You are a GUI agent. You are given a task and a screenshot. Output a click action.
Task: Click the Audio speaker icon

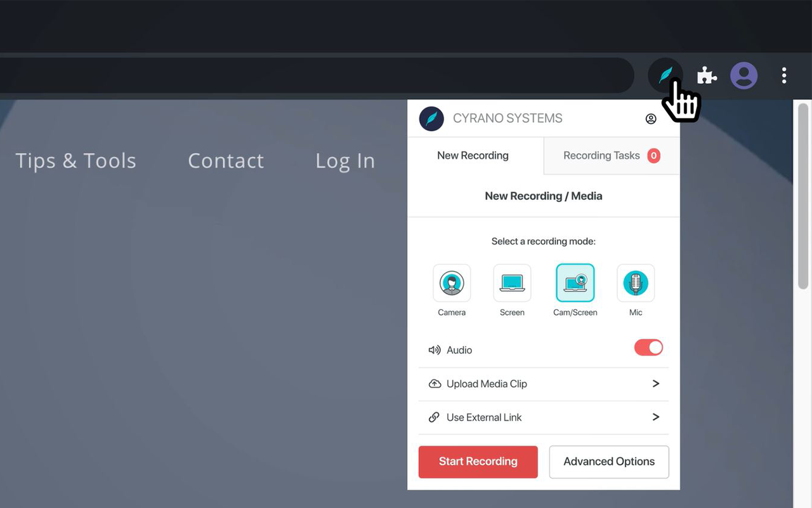point(435,350)
